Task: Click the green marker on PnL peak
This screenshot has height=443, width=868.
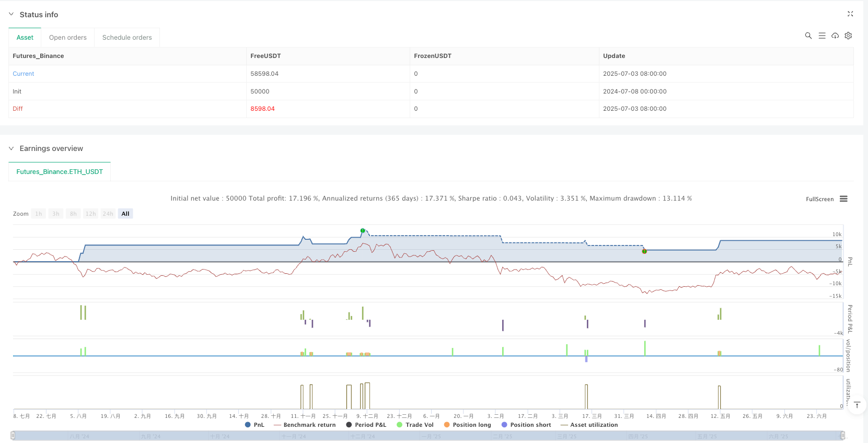Action: (x=363, y=230)
